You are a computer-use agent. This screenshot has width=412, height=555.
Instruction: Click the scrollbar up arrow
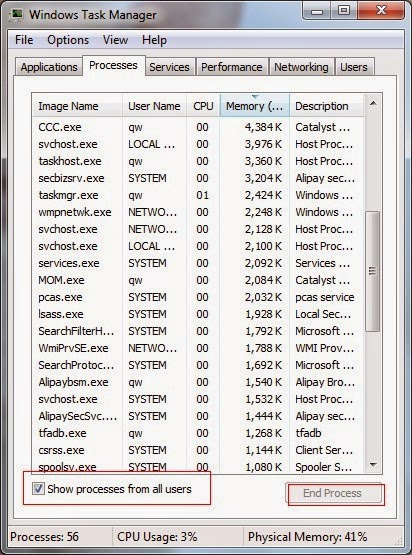(x=373, y=104)
